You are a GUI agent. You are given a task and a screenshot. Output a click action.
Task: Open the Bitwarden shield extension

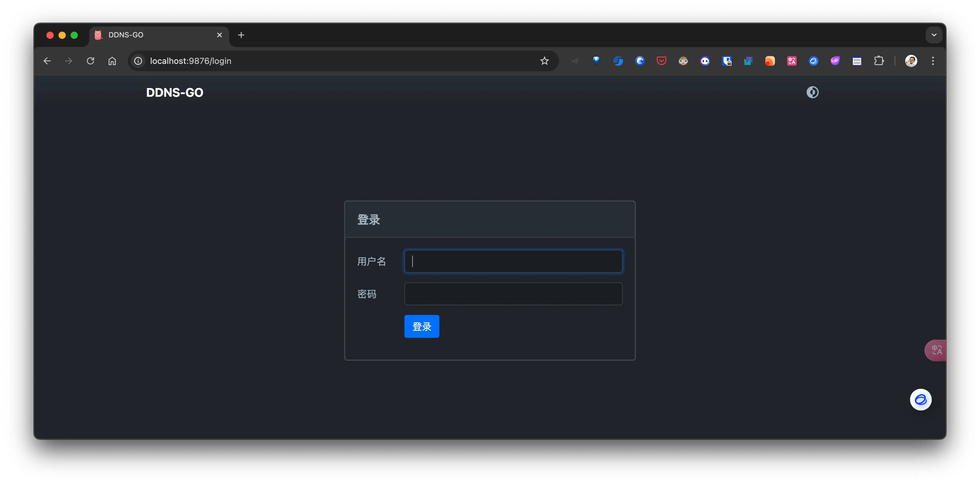[726, 61]
